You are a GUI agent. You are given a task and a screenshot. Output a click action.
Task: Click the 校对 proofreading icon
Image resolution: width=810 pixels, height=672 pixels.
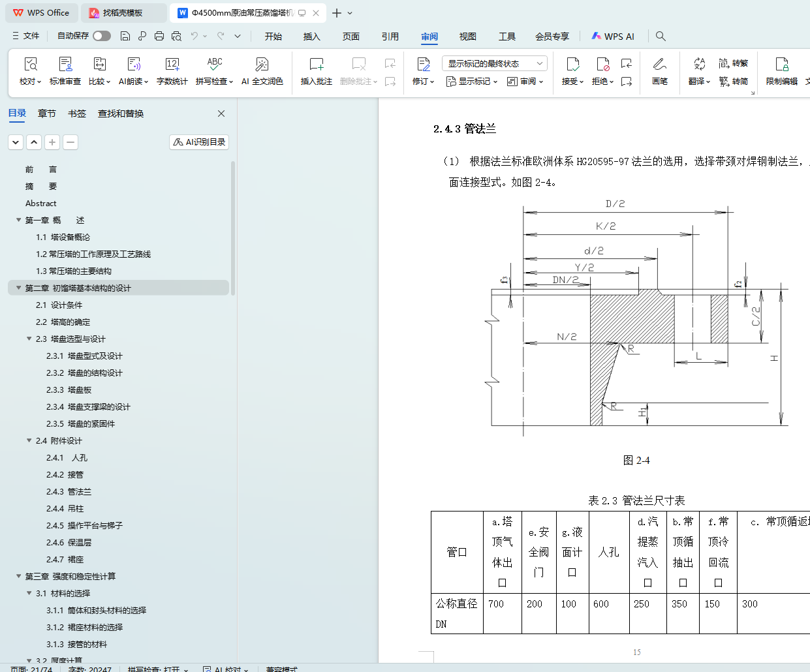click(x=30, y=65)
